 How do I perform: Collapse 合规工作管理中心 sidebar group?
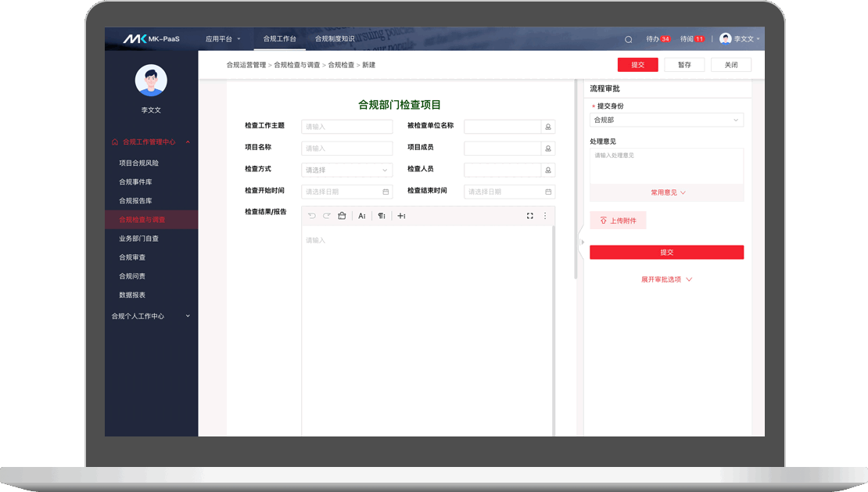tap(188, 142)
